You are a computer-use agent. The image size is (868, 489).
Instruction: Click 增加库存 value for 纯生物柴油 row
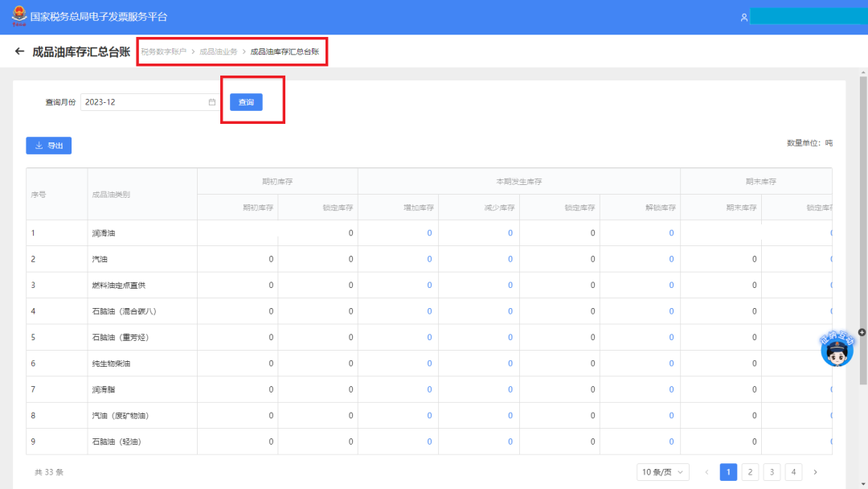coord(429,364)
